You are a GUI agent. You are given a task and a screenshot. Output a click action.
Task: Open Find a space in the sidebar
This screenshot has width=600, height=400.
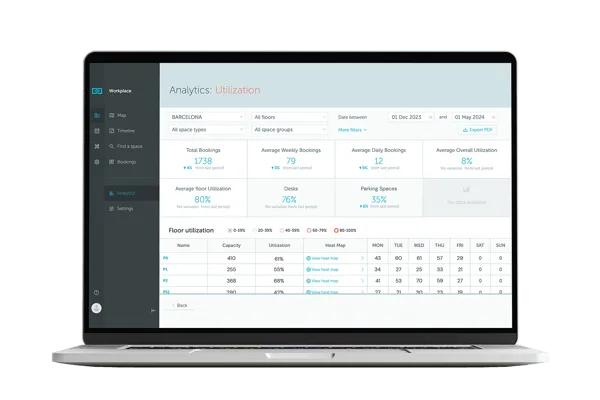pos(131,146)
